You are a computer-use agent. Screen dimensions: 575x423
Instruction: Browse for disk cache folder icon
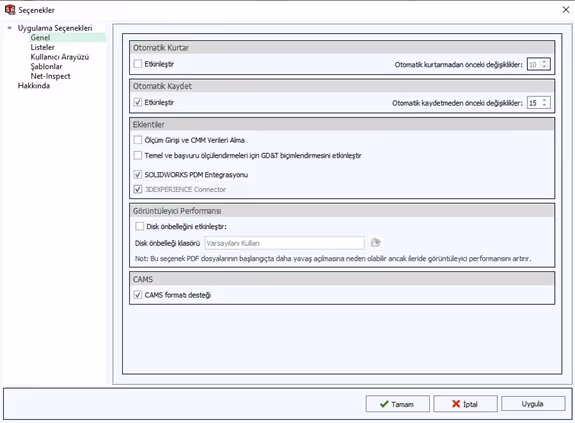click(376, 243)
